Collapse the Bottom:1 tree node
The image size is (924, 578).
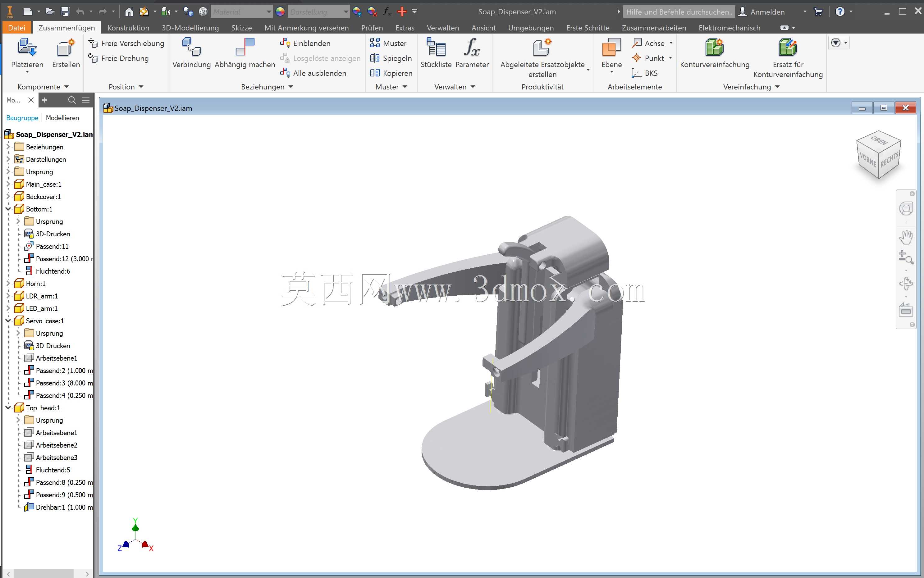click(8, 209)
